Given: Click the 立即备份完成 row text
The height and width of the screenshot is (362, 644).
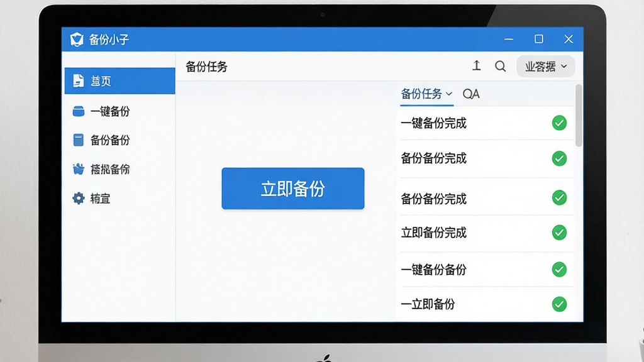Looking at the screenshot, I should click(x=434, y=233).
